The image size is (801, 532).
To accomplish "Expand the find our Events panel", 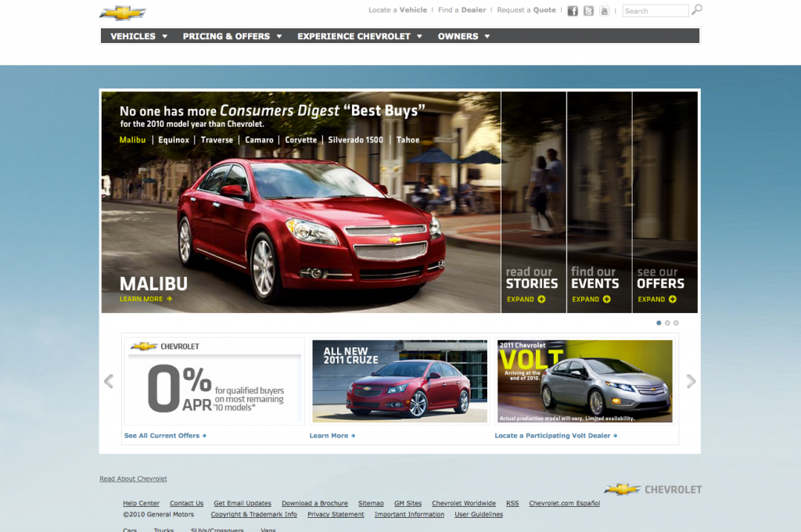I will pos(591,300).
